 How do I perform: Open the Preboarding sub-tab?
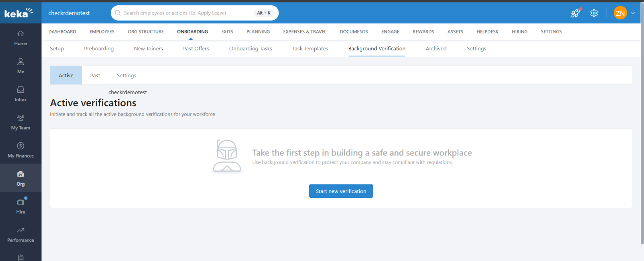pos(99,48)
